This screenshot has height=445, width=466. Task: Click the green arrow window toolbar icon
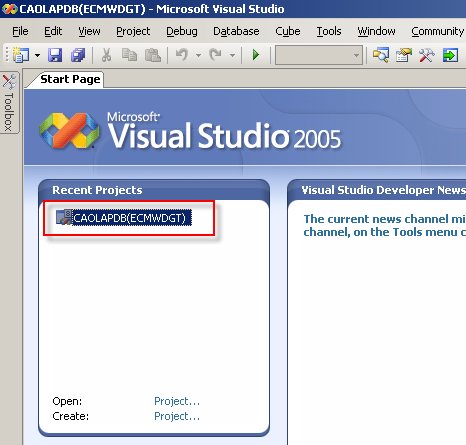coord(450,55)
